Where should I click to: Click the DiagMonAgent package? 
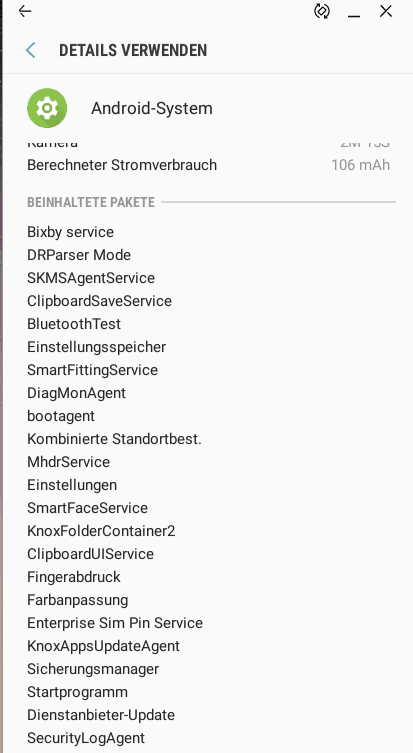click(x=76, y=393)
